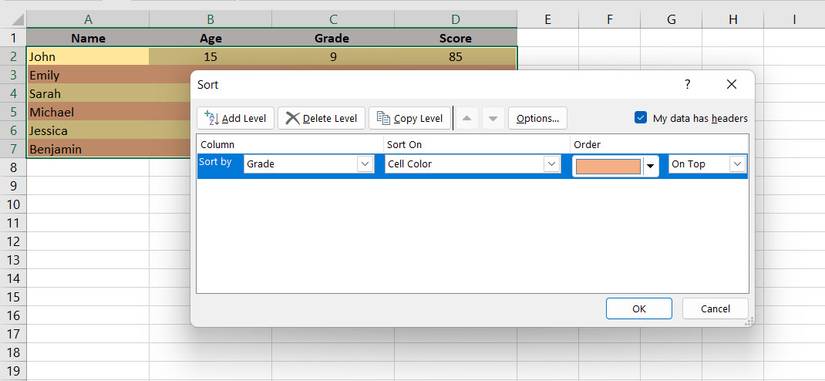The image size is (825, 381).
Task: Click cell with age 15
Action: coord(210,56)
